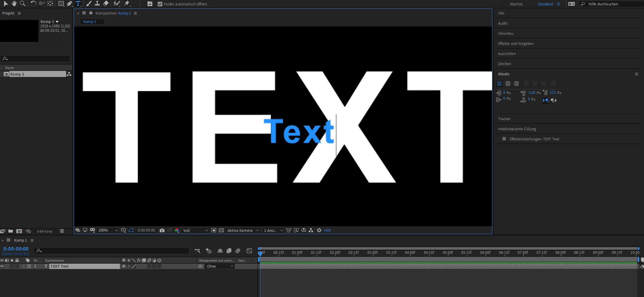Open the Projekt panel menu

(19, 13)
